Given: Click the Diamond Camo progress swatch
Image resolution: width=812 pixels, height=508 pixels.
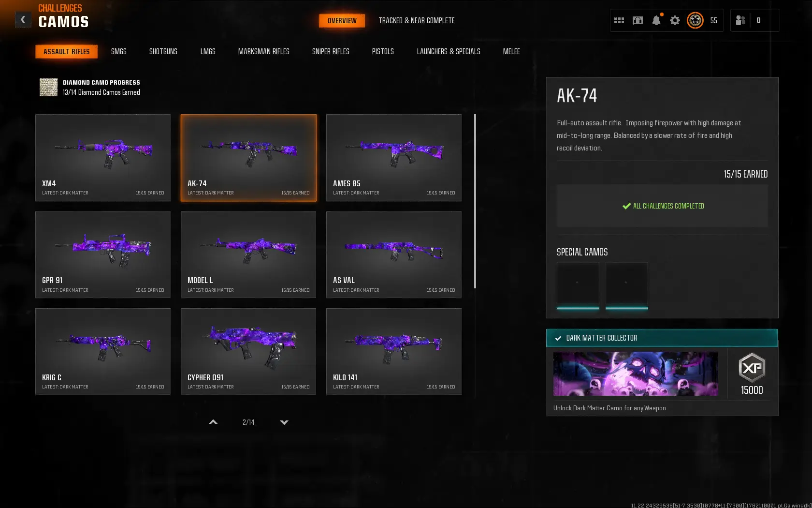Looking at the screenshot, I should coord(48,88).
